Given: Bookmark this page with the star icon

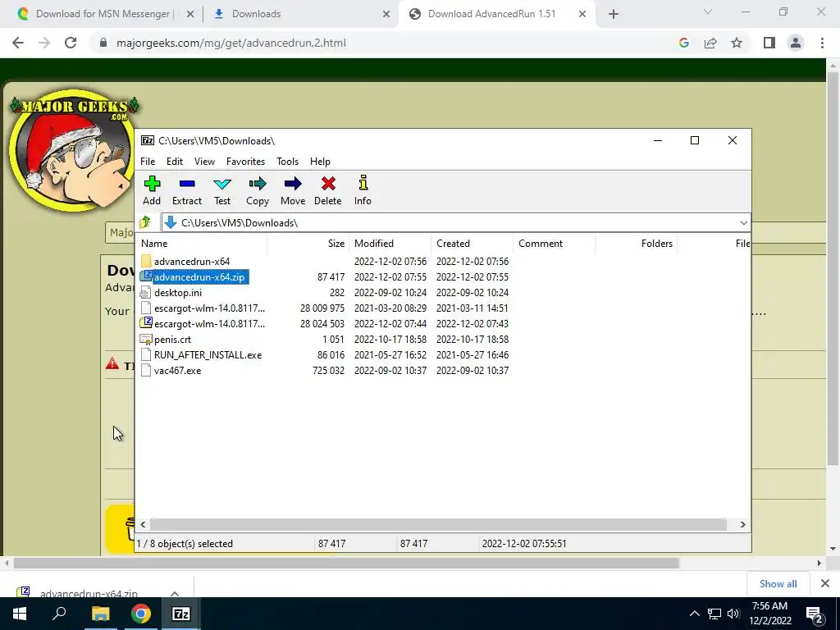Looking at the screenshot, I should click(x=737, y=43).
